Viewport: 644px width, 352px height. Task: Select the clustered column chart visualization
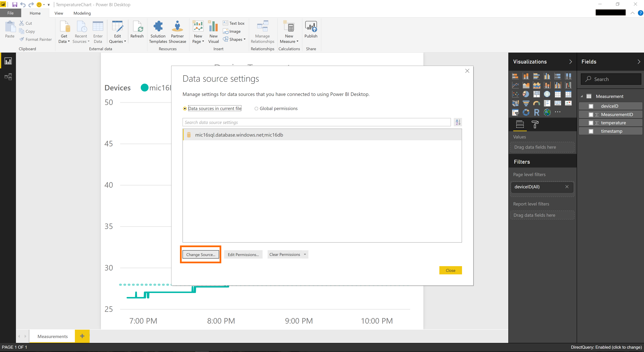click(547, 76)
